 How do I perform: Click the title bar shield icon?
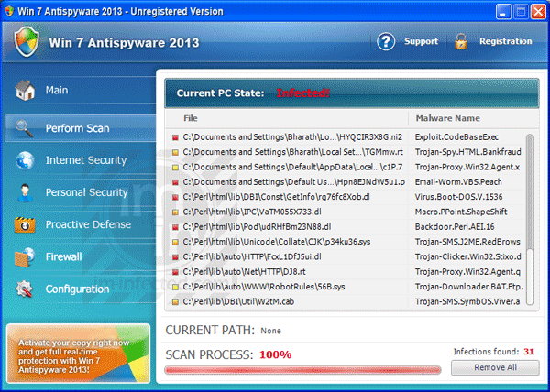[x=9, y=12]
